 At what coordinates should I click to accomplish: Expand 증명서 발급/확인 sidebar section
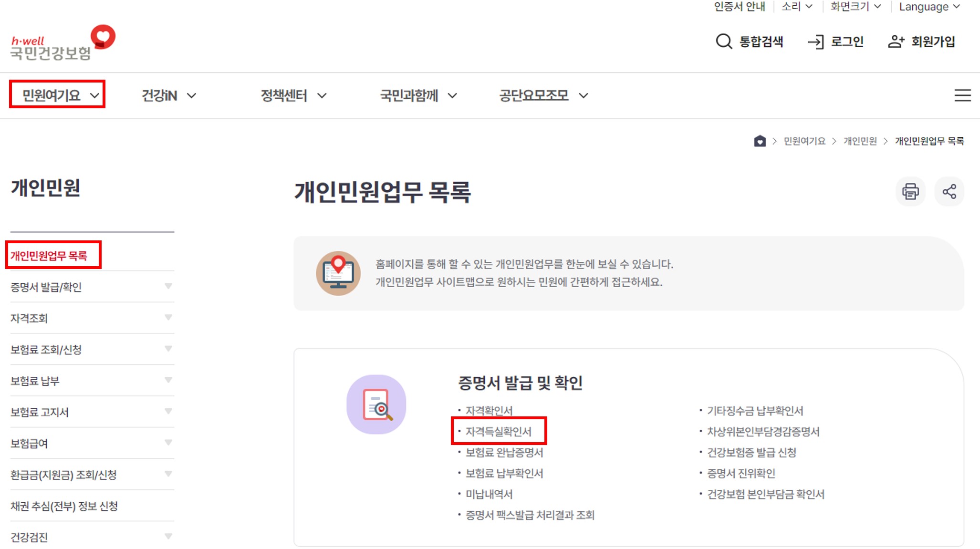pos(168,286)
